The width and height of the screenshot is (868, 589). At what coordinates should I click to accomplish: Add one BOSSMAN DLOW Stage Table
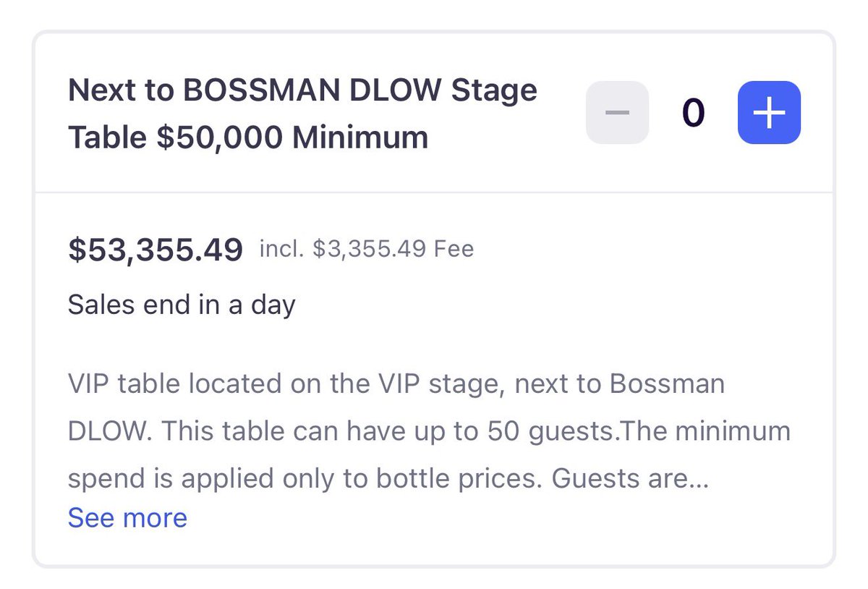click(769, 113)
